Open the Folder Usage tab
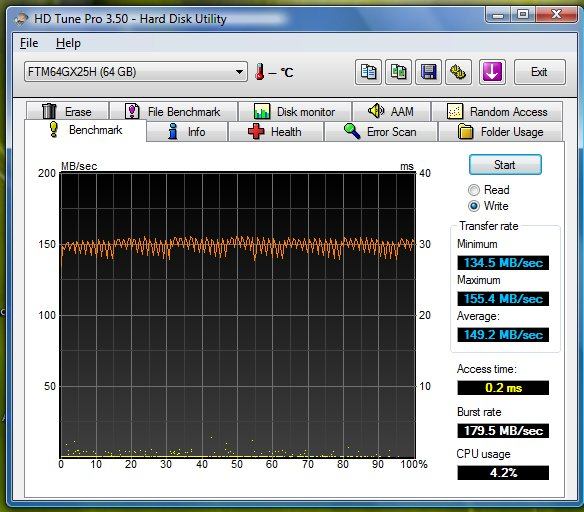Screen dimensions: 584x512 (501, 132)
